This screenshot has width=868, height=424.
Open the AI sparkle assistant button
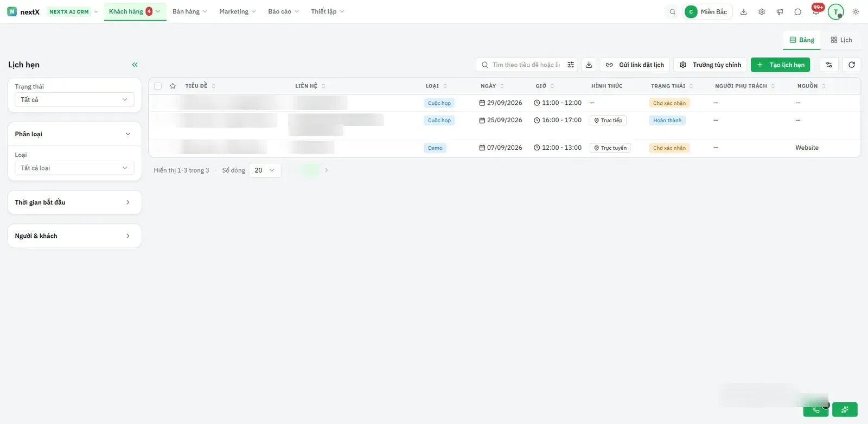[845, 409]
